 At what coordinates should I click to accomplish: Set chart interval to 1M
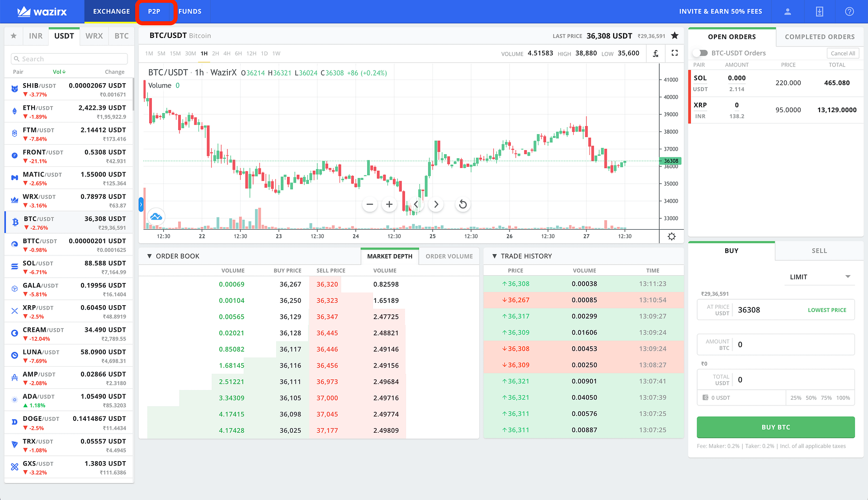click(x=149, y=53)
